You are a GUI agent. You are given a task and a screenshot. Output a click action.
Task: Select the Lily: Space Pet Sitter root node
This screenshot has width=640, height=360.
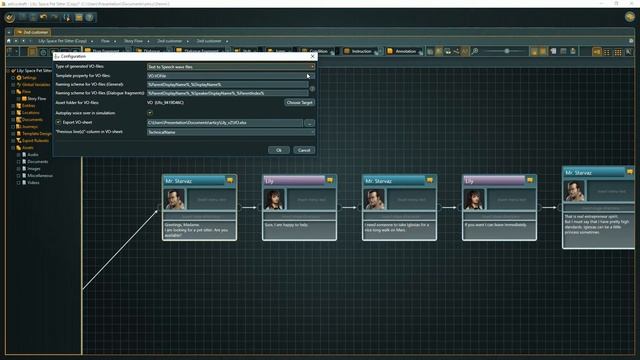coord(31,71)
